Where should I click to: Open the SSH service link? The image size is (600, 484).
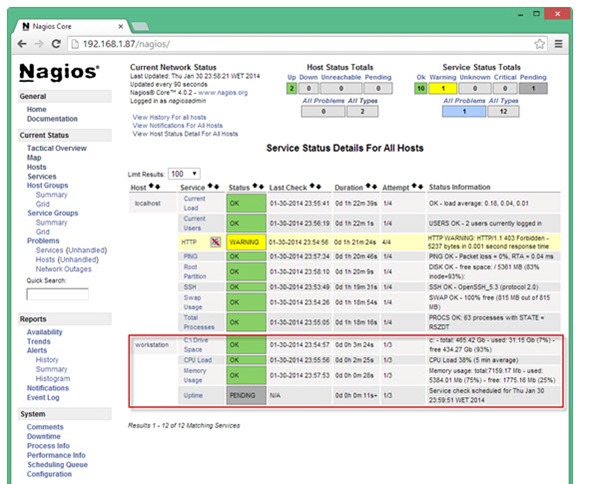(x=190, y=287)
